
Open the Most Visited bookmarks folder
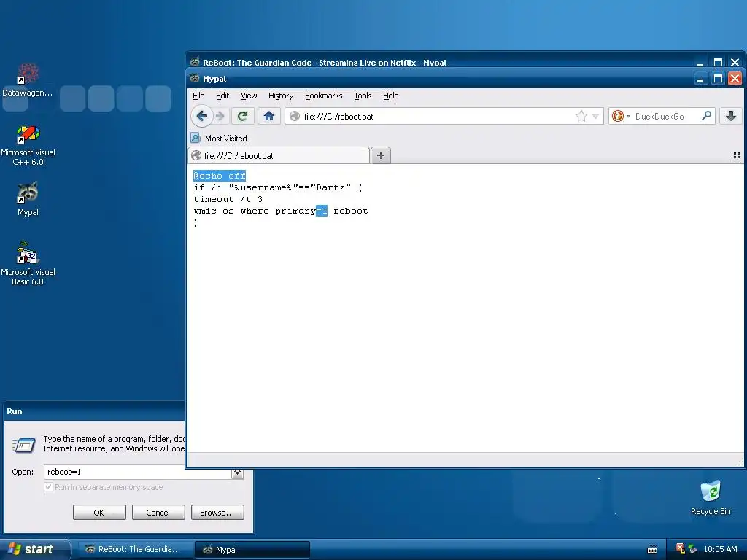click(x=219, y=139)
